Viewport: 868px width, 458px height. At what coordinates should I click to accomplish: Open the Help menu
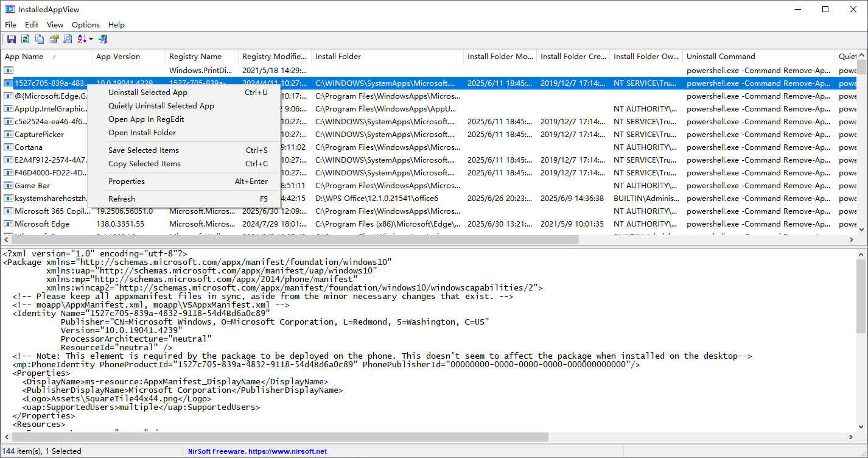coord(116,24)
